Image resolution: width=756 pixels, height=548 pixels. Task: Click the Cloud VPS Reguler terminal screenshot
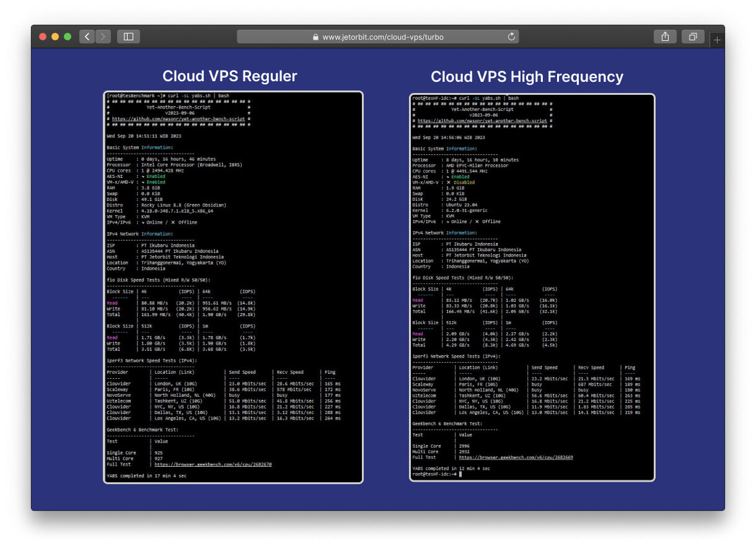tap(233, 287)
